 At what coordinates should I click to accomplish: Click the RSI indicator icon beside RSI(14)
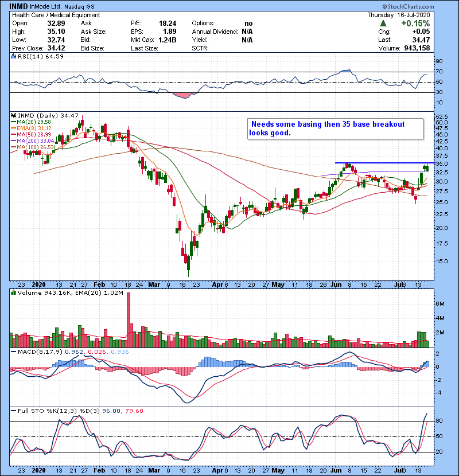pos(13,56)
